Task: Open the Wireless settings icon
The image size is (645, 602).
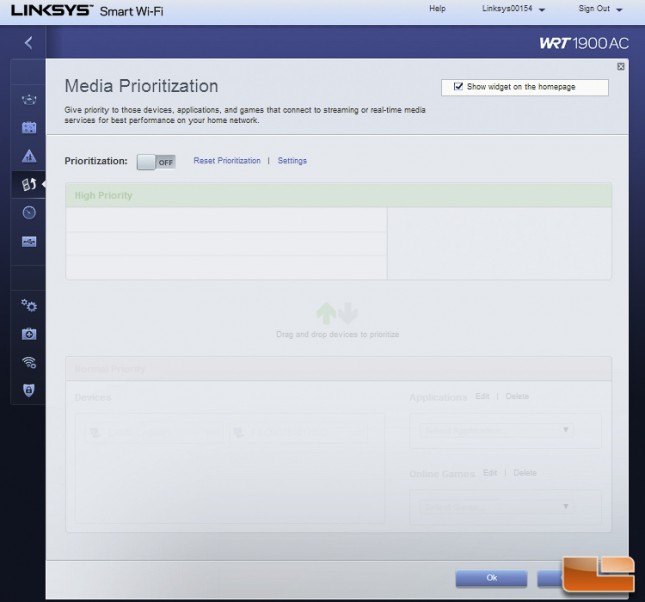Action: click(x=28, y=362)
